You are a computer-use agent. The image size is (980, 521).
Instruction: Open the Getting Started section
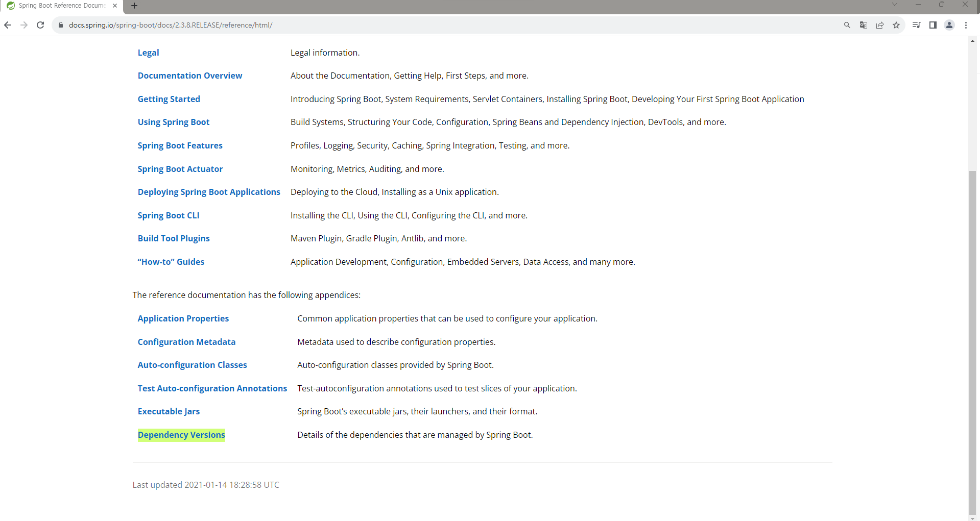tap(169, 99)
